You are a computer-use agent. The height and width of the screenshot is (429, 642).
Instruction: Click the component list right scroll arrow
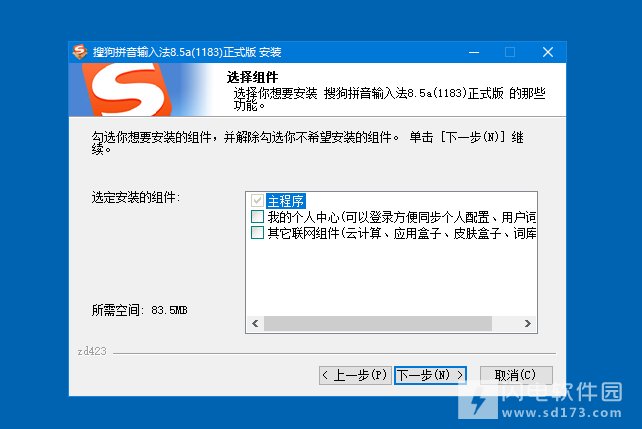coord(528,323)
